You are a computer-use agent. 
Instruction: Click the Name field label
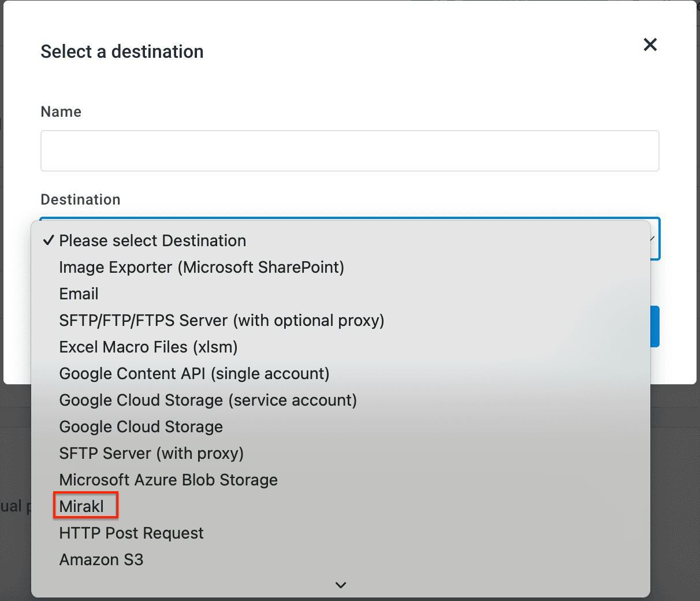click(61, 112)
